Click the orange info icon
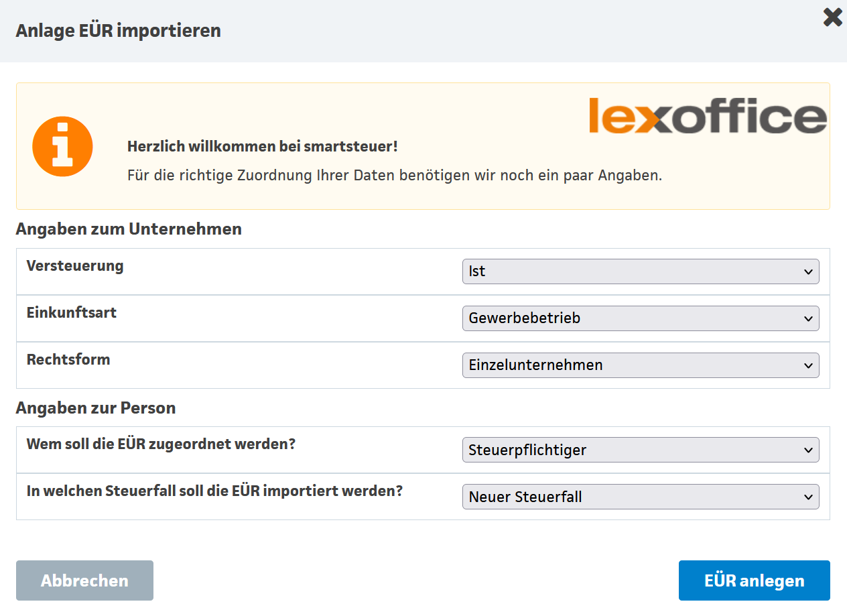Image resolution: width=847 pixels, height=616 pixels. click(62, 147)
